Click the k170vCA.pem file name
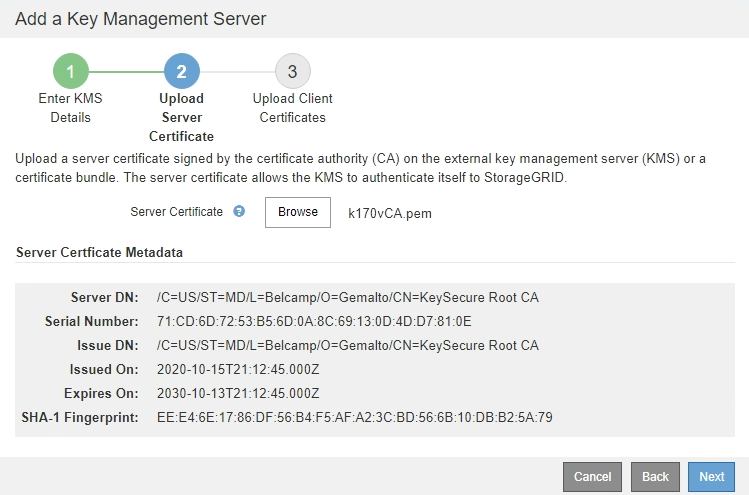The height and width of the screenshot is (495, 749). [x=390, y=213]
